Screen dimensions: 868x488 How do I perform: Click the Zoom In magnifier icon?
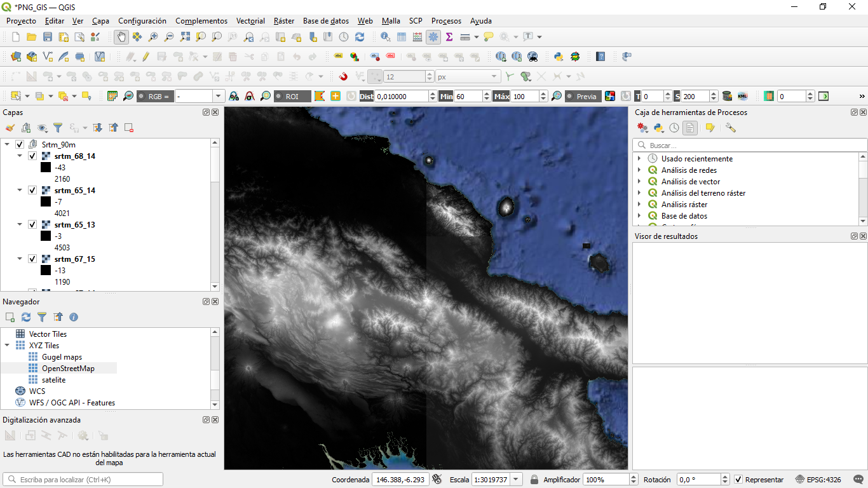point(153,37)
